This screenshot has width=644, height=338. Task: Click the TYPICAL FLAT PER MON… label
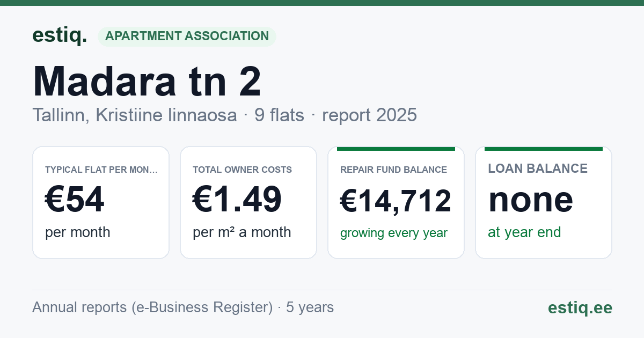101,170
